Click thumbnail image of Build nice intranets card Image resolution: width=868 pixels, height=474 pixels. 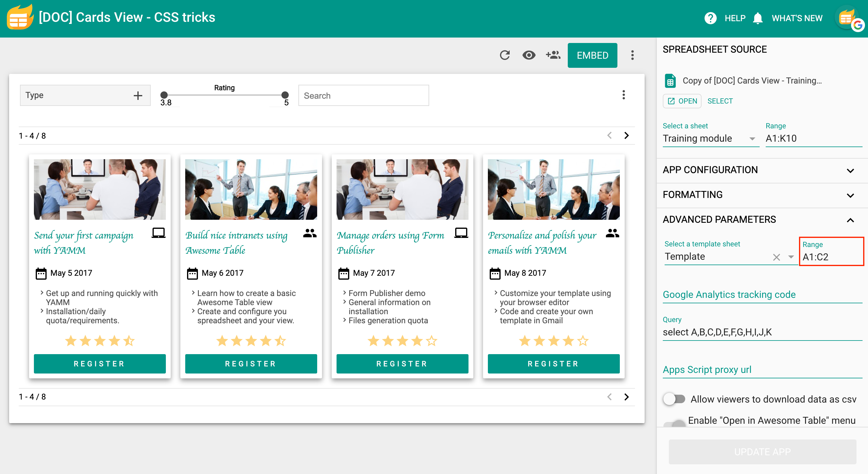(251, 190)
